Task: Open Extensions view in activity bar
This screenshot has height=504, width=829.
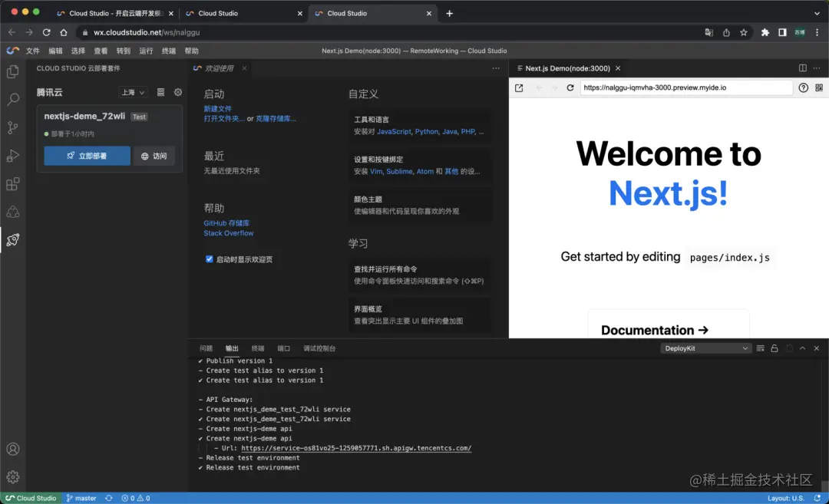Action: click(x=13, y=184)
